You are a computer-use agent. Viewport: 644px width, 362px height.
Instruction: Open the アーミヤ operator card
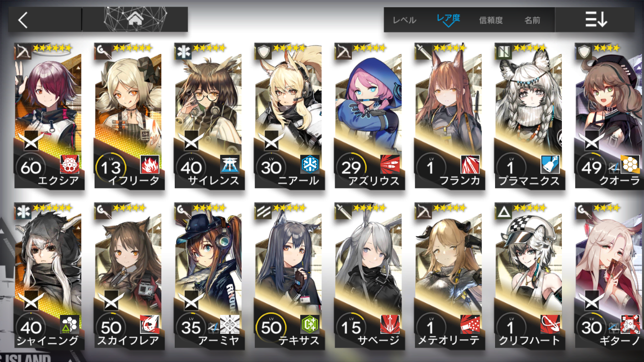(208, 276)
